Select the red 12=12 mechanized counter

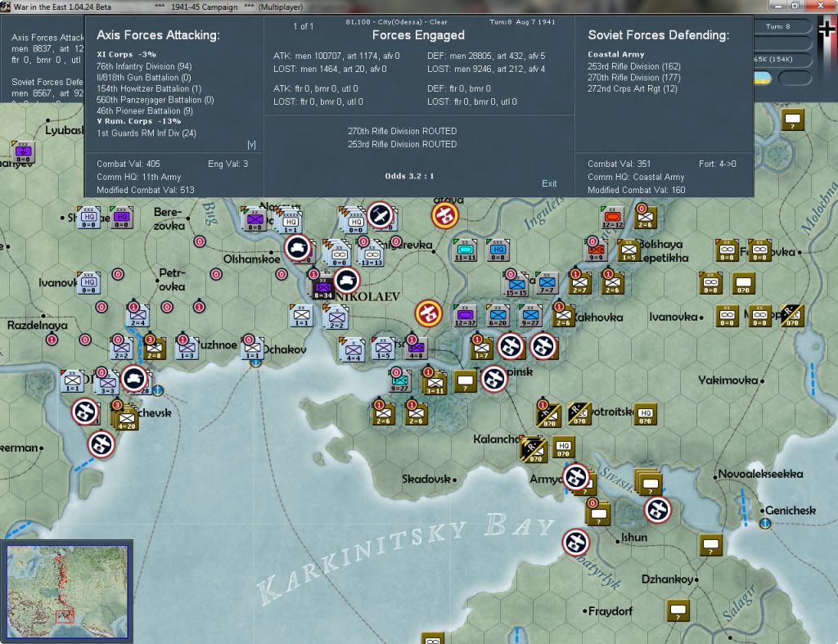point(612,218)
